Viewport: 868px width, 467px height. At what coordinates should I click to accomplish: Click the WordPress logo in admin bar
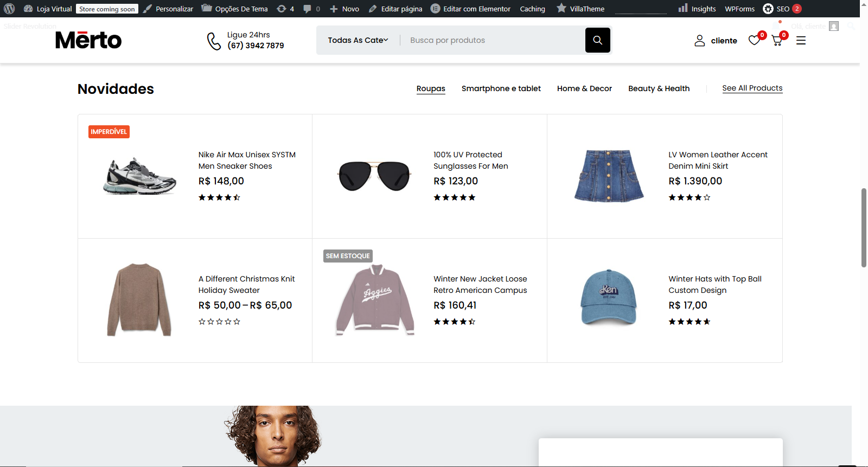(9, 9)
